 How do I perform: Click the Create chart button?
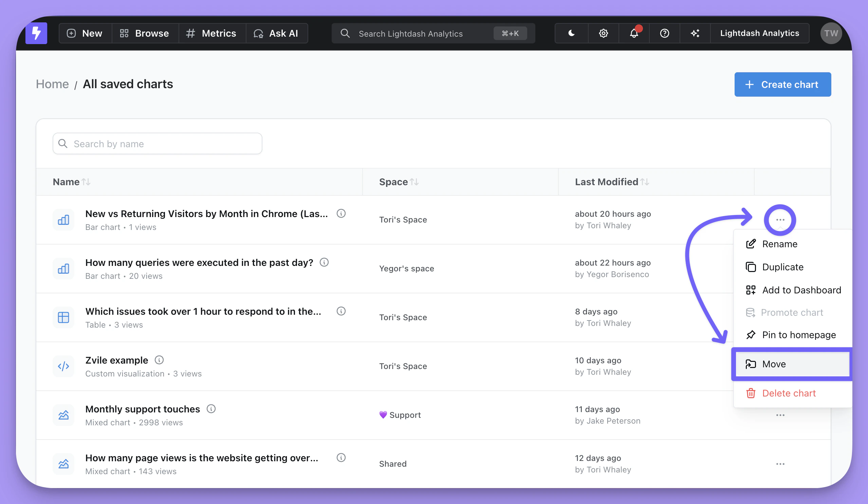pos(782,84)
